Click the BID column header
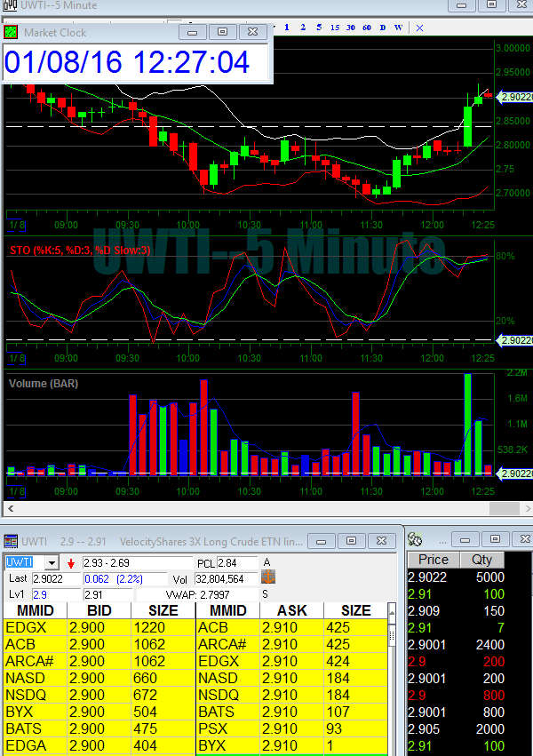The height and width of the screenshot is (756, 533). [99, 610]
